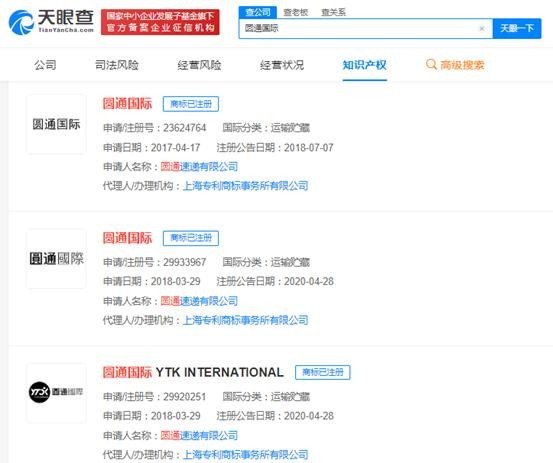Click 商标已注册 tag on second result
This screenshot has height=463, width=553.
(191, 238)
